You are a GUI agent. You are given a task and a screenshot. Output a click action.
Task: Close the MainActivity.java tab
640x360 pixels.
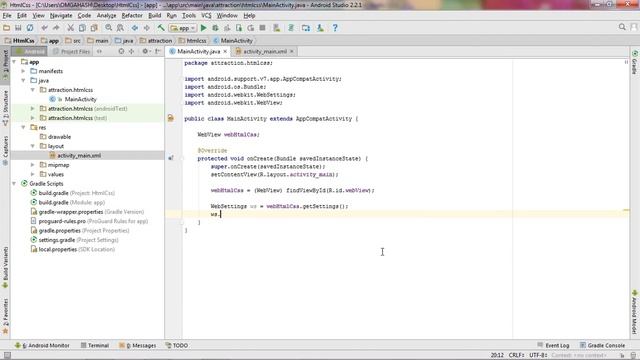point(225,51)
